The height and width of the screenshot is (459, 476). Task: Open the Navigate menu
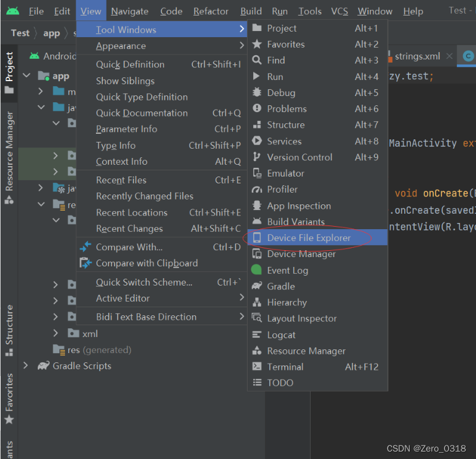129,11
